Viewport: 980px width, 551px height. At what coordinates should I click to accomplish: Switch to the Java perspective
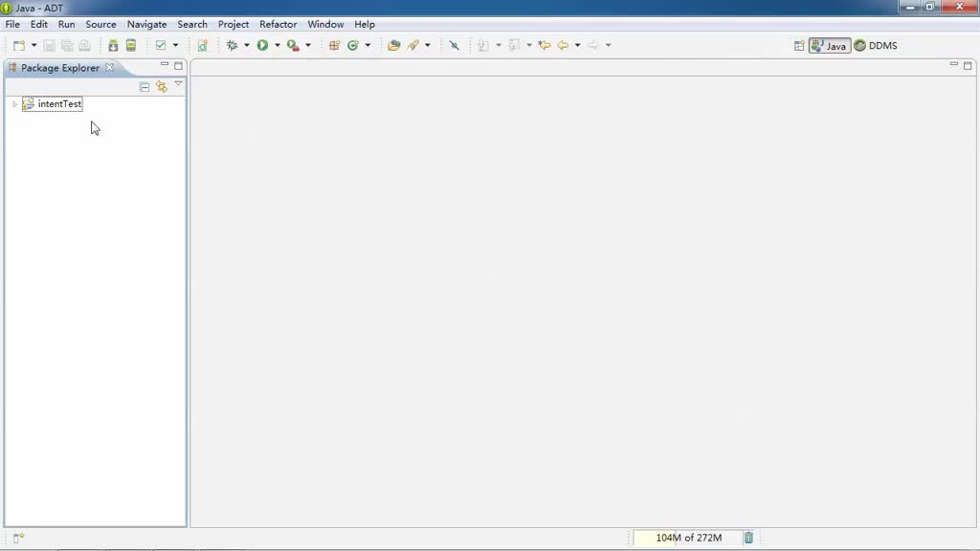pyautogui.click(x=830, y=46)
